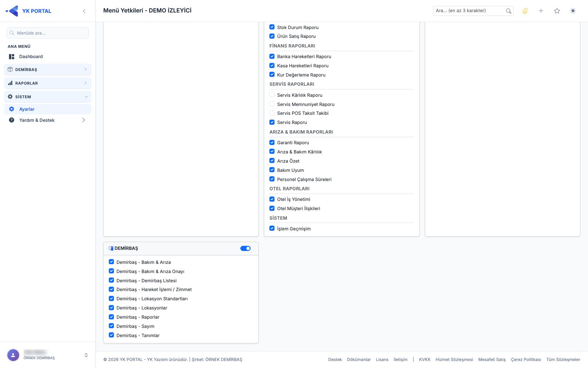Click the plus icon in the header
The image size is (588, 368).
click(x=541, y=11)
